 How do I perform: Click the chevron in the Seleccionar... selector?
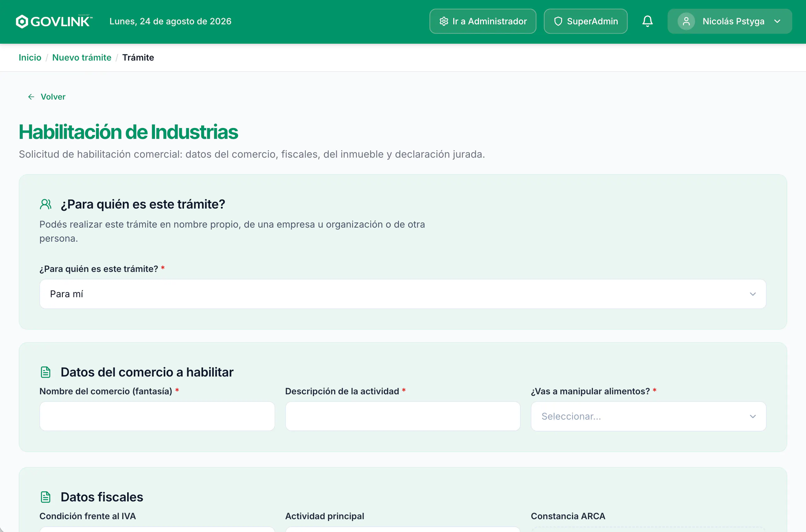click(x=752, y=416)
